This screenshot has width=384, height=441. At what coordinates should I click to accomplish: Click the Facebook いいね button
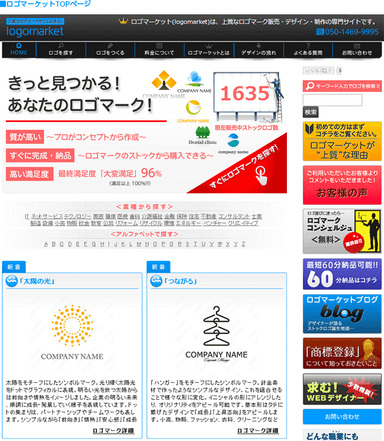(318, 71)
